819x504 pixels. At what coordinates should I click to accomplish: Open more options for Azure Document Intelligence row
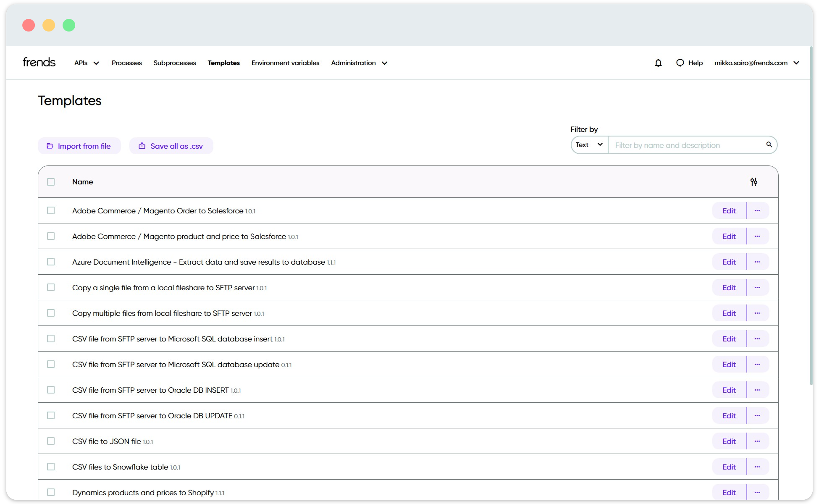tap(757, 262)
